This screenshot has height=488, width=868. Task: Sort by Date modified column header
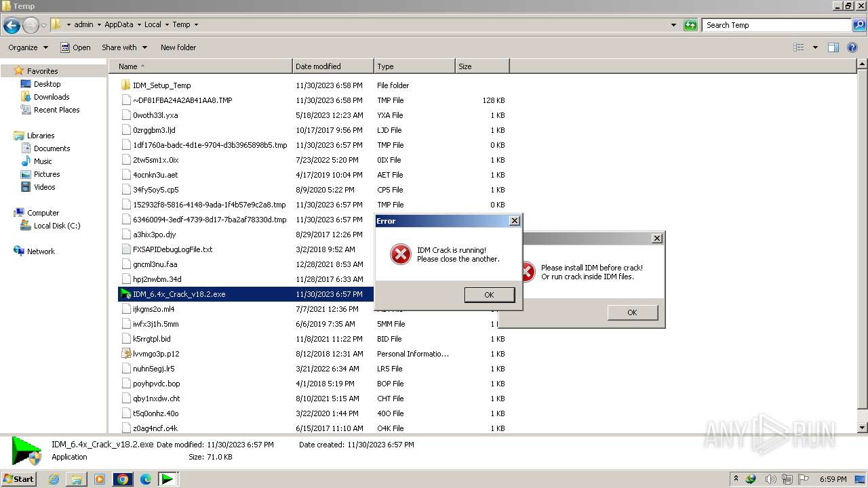pyautogui.click(x=333, y=66)
